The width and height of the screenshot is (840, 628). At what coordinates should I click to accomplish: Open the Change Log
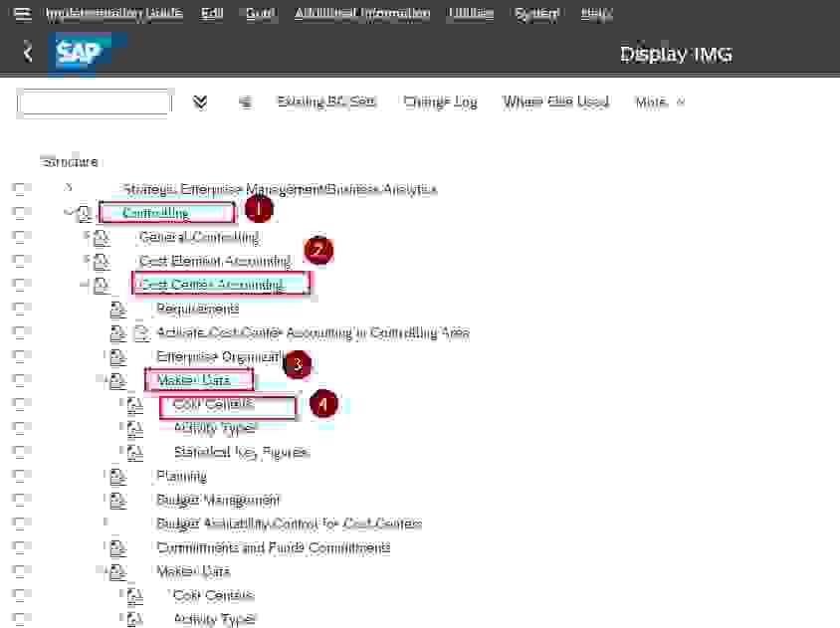coord(439,102)
